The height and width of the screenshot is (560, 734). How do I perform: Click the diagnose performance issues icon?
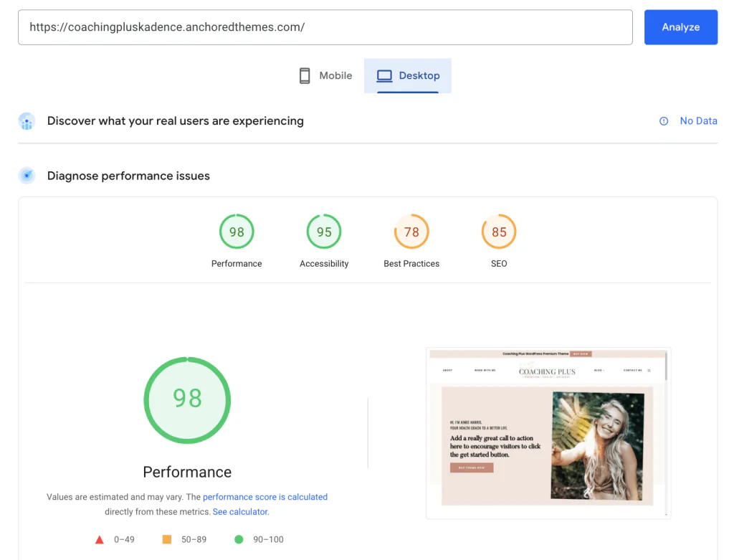point(27,176)
